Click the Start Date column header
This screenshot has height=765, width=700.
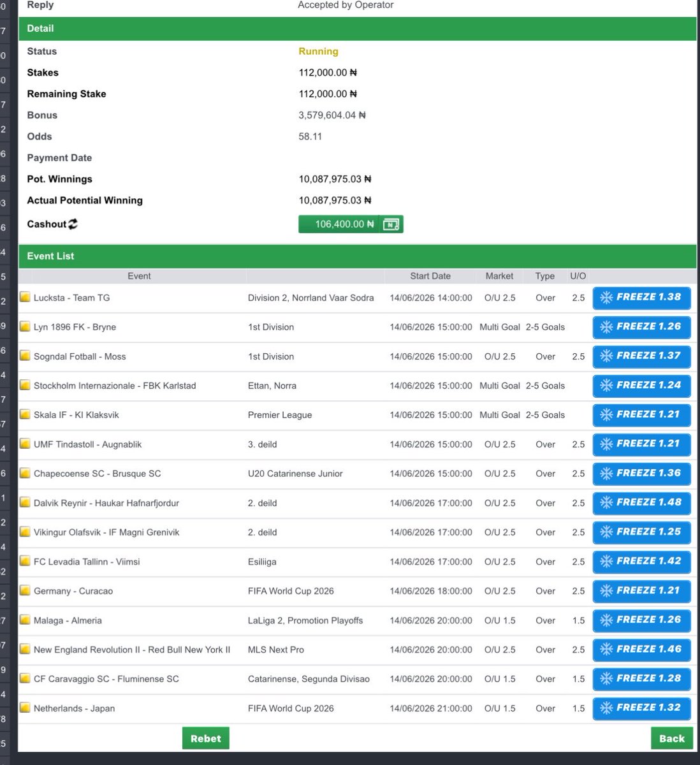[x=430, y=276]
